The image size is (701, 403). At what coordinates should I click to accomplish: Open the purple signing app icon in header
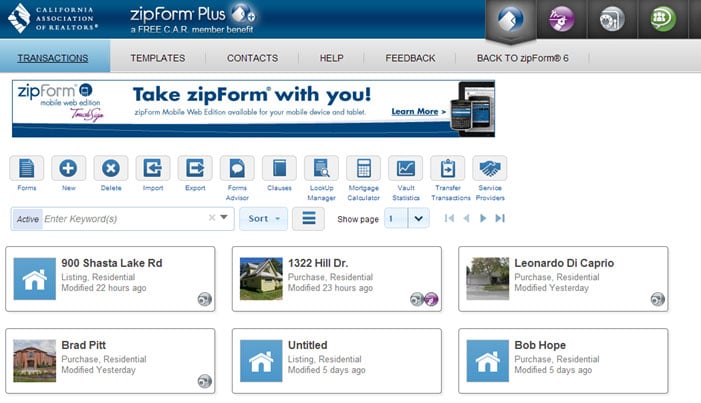pyautogui.click(x=561, y=19)
